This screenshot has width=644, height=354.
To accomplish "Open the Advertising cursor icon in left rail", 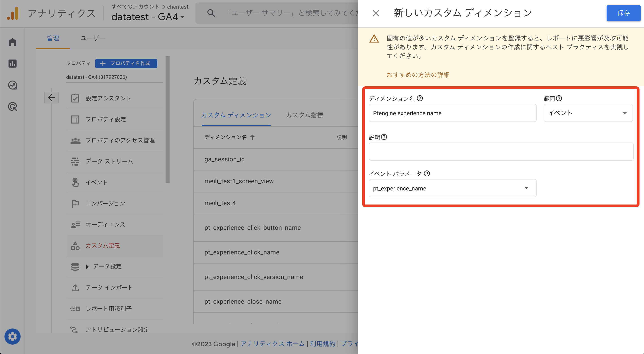I will pyautogui.click(x=13, y=107).
